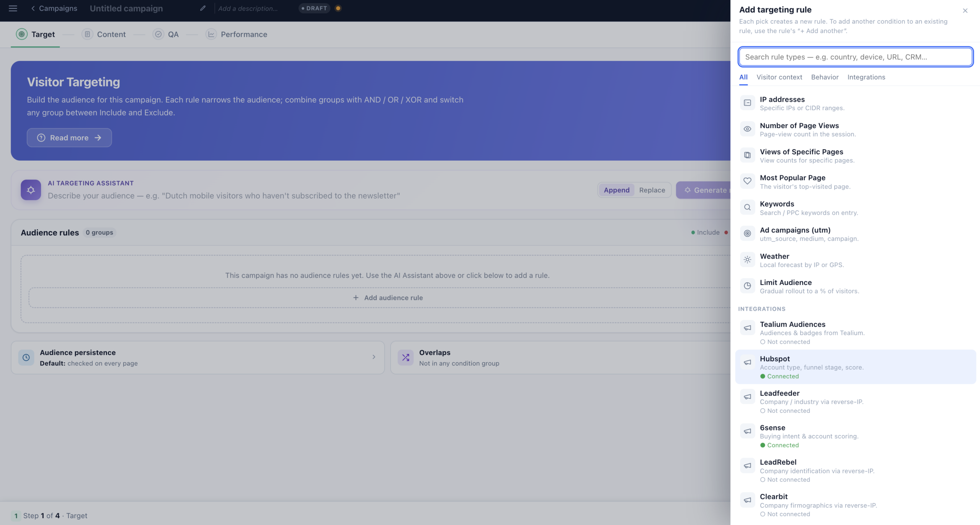This screenshot has width=980, height=525.
Task: Click 6sense's Connected status
Action: (779, 445)
